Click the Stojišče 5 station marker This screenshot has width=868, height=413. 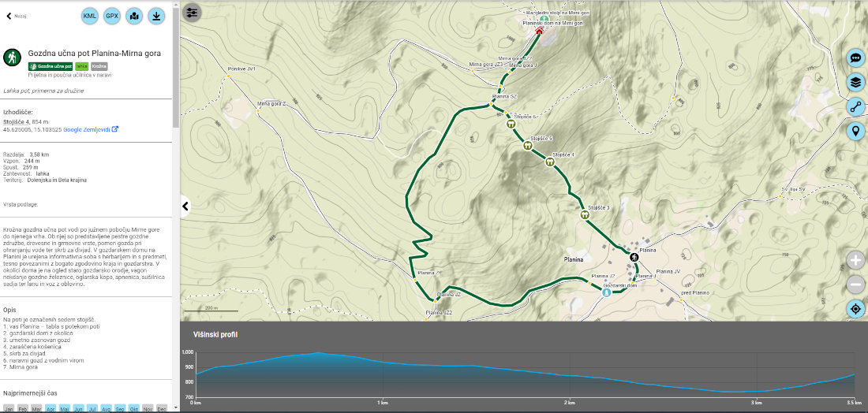pos(528,146)
